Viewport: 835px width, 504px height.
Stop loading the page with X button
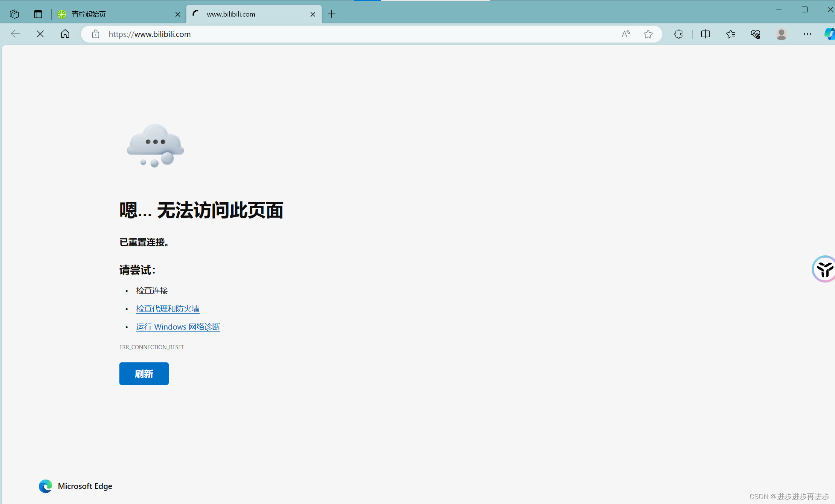click(40, 34)
